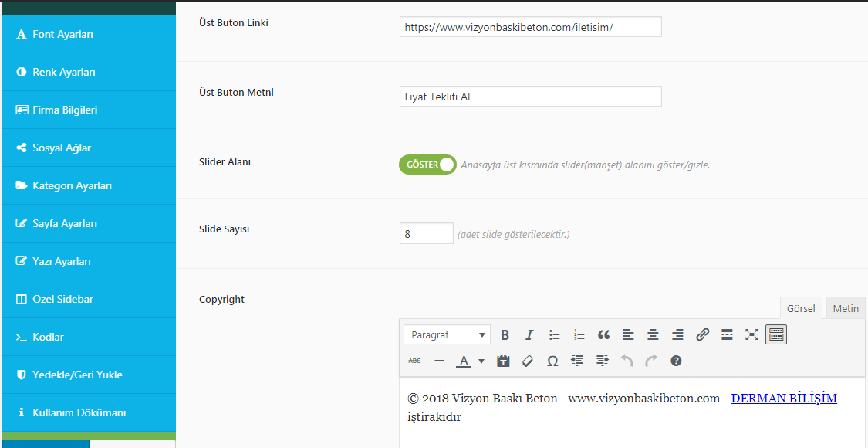Toggle bold formatting in Copyright editor
868x448 pixels.
click(505, 334)
